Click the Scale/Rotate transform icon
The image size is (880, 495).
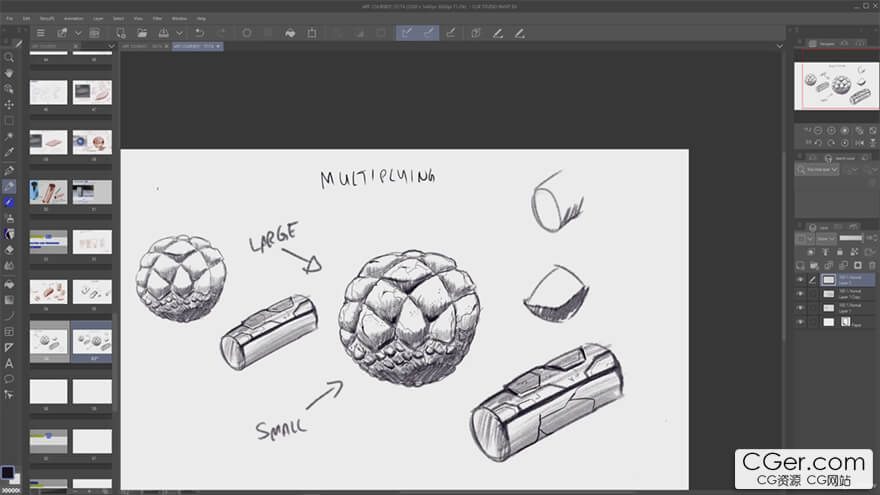point(311,33)
